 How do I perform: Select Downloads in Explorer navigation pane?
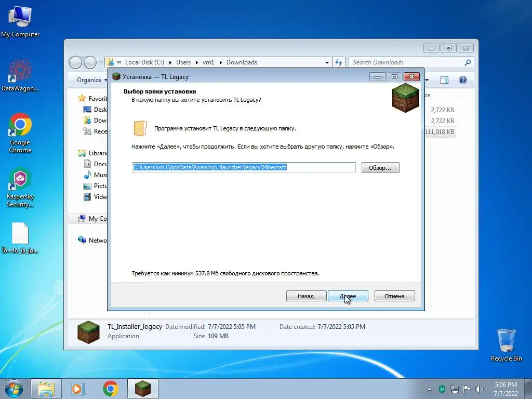[x=95, y=120]
